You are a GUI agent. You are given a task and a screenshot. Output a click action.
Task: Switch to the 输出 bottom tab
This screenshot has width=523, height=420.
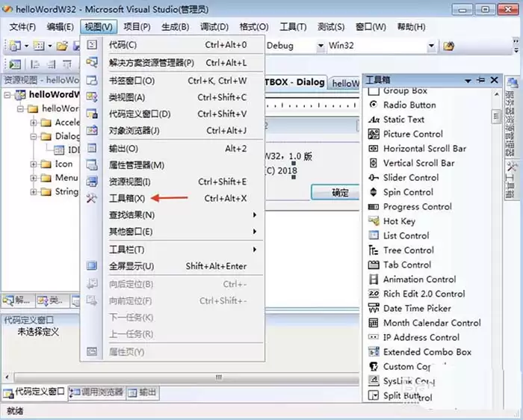(x=143, y=392)
